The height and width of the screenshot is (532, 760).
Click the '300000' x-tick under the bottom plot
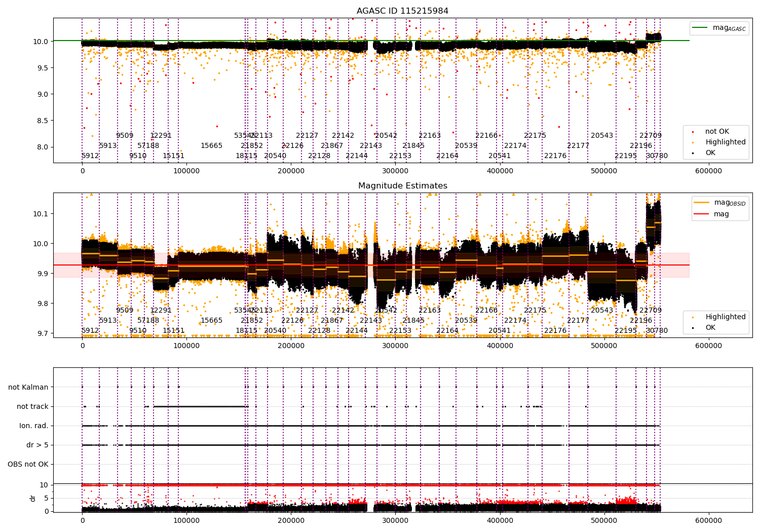pyautogui.click(x=395, y=520)
